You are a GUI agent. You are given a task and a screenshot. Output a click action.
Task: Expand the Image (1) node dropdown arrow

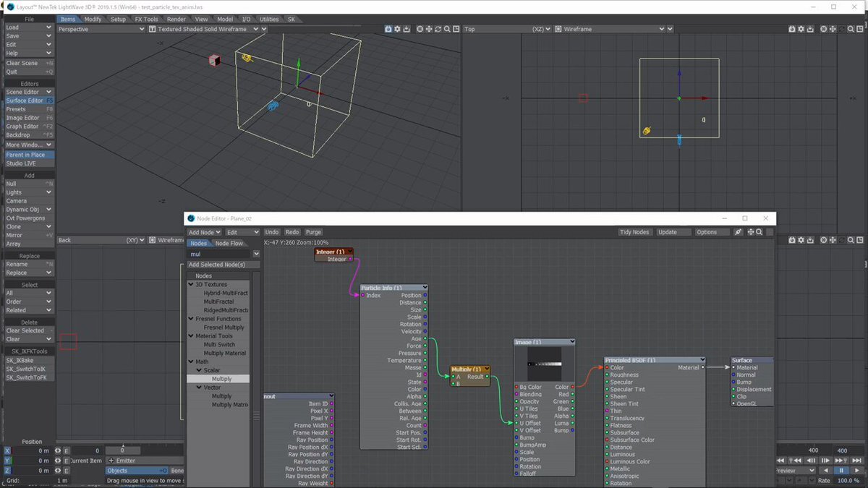click(x=571, y=342)
